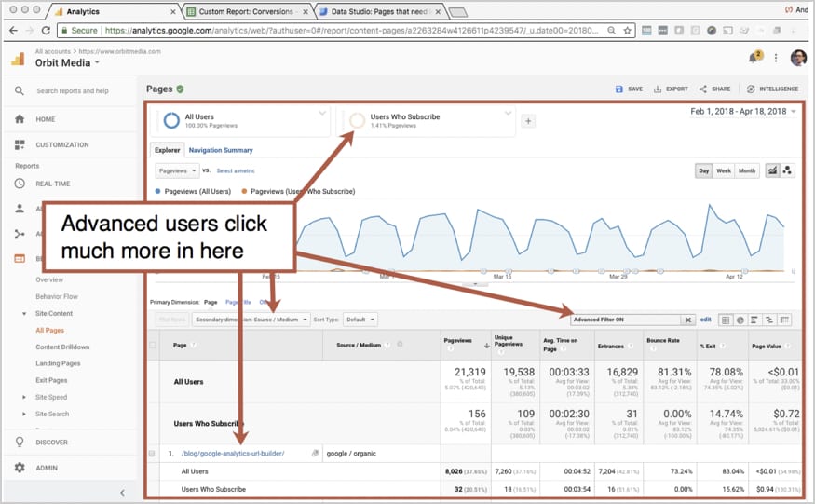
Task: Open Behavior Flow in the sidebar
Action: pos(57,296)
